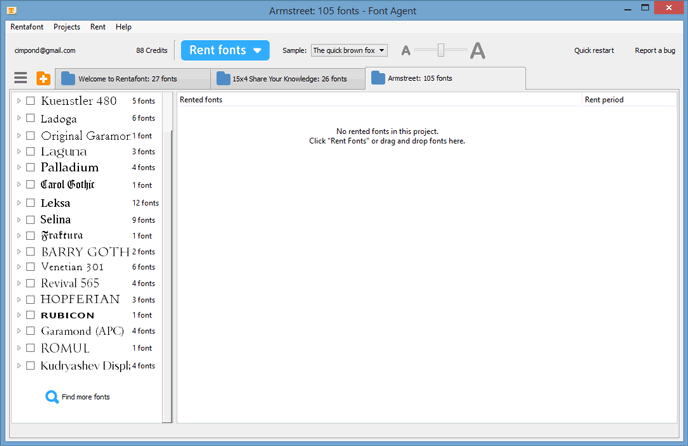Click folder icon of 15x4 Share Your Knowledge tab

click(223, 79)
